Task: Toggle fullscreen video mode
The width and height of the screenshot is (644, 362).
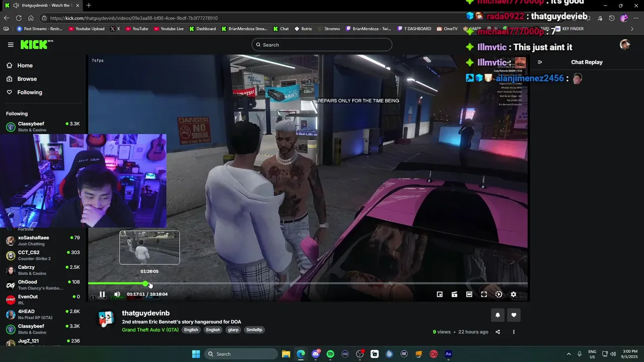Action: [x=484, y=295]
